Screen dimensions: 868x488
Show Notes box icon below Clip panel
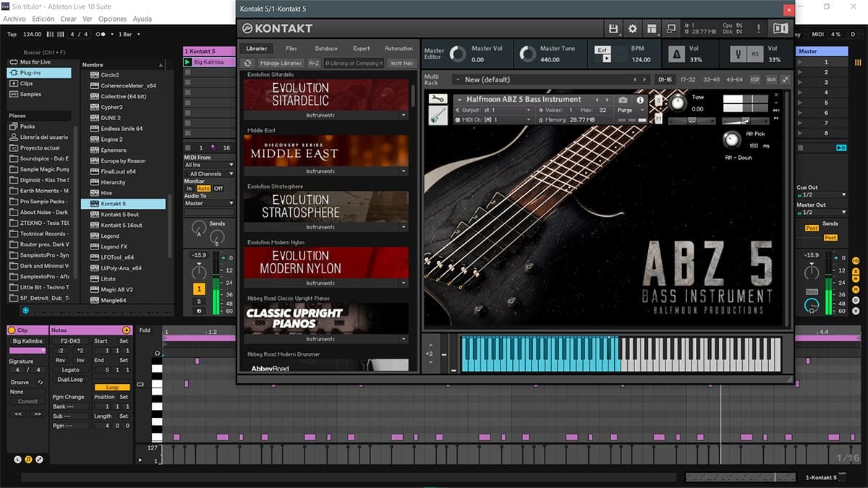(28, 459)
